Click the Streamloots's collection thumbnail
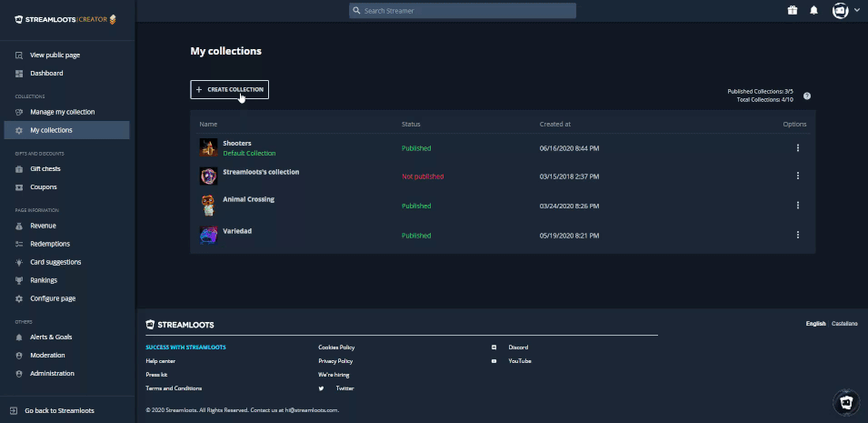The image size is (868, 423). point(209,176)
